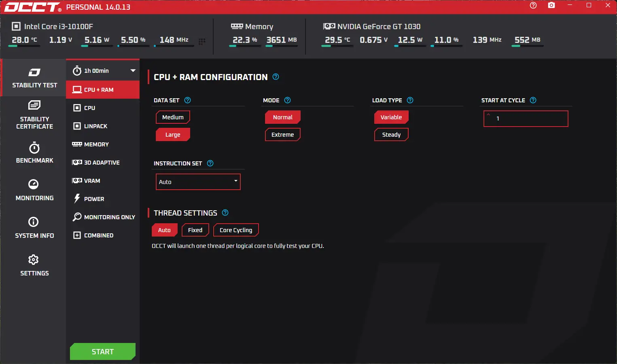Select the 3D Adaptive test
Viewport: 617px width, 364px height.
(x=103, y=163)
